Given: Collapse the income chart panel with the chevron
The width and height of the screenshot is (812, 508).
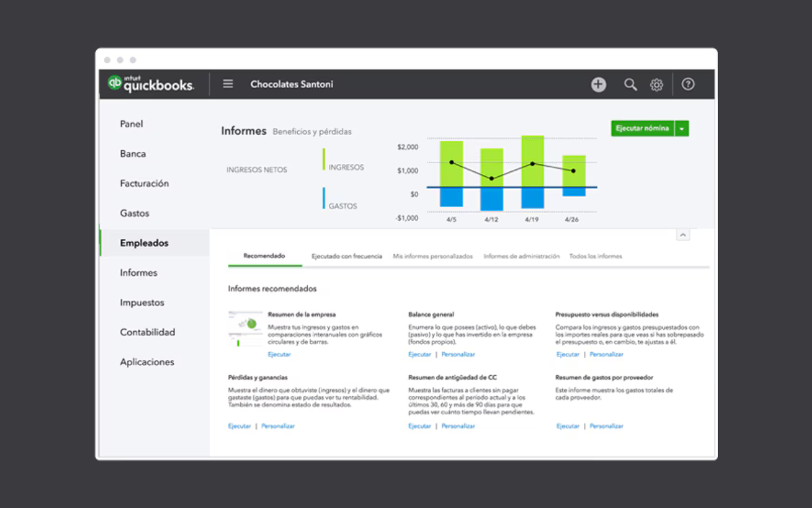Looking at the screenshot, I should [x=683, y=234].
